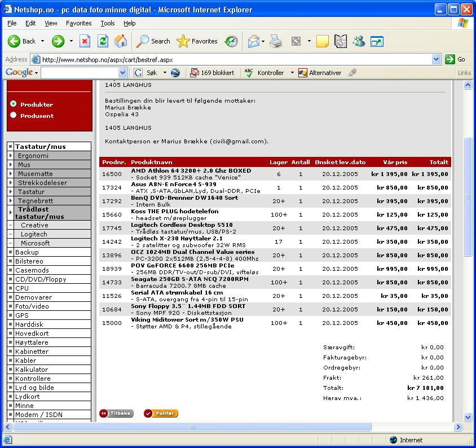
Task: Open the Harddisk category link
Action: (x=29, y=324)
